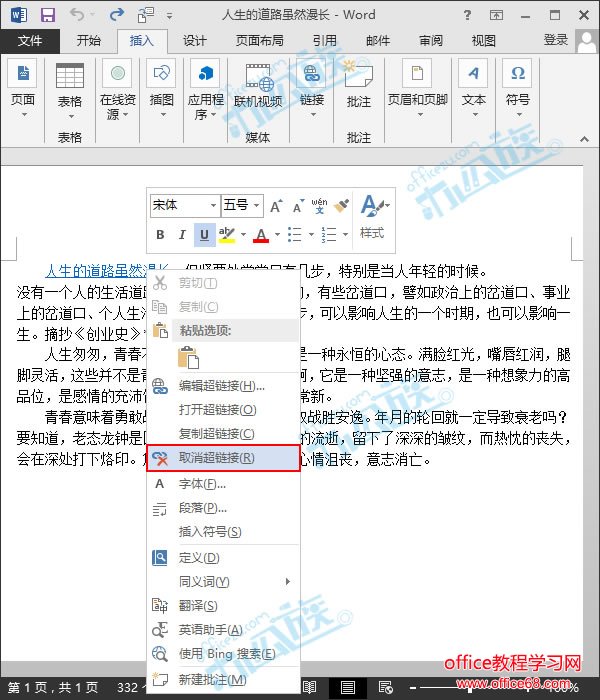Collapse the ribbon with the arrow

pyautogui.click(x=584, y=139)
